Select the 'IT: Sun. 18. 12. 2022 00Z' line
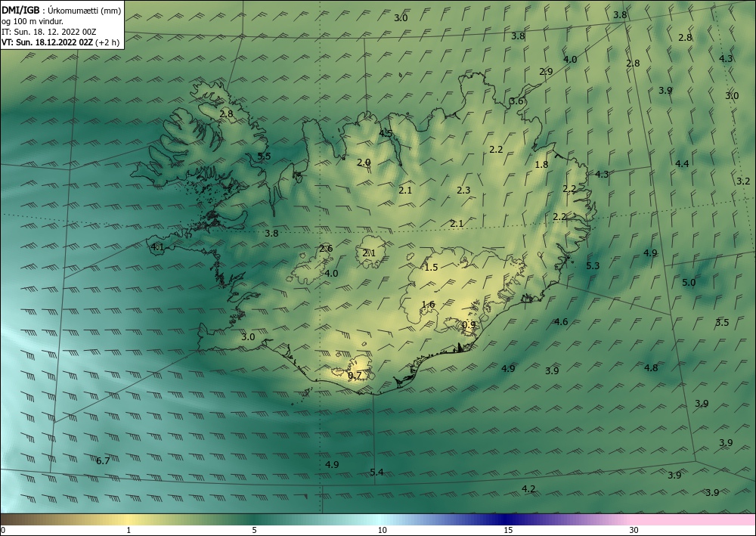The height and width of the screenshot is (536, 756). (48, 32)
